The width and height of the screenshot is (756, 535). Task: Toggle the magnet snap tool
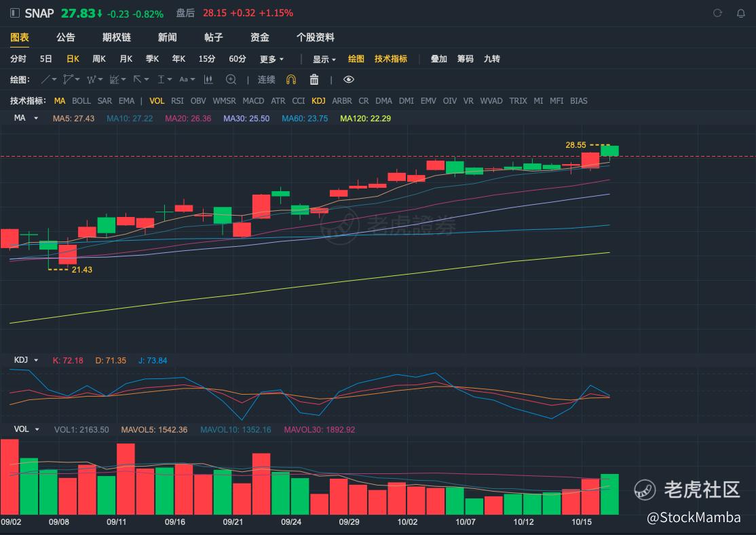point(290,79)
